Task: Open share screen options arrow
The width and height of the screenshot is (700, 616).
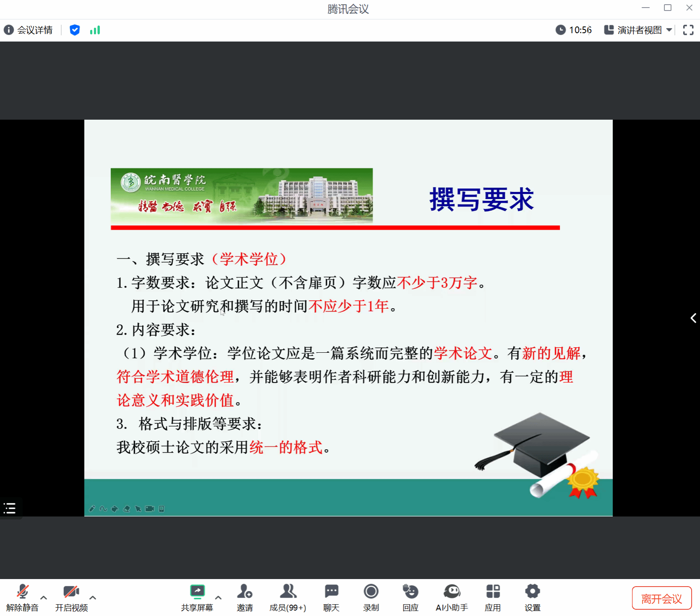Action: pos(218,597)
